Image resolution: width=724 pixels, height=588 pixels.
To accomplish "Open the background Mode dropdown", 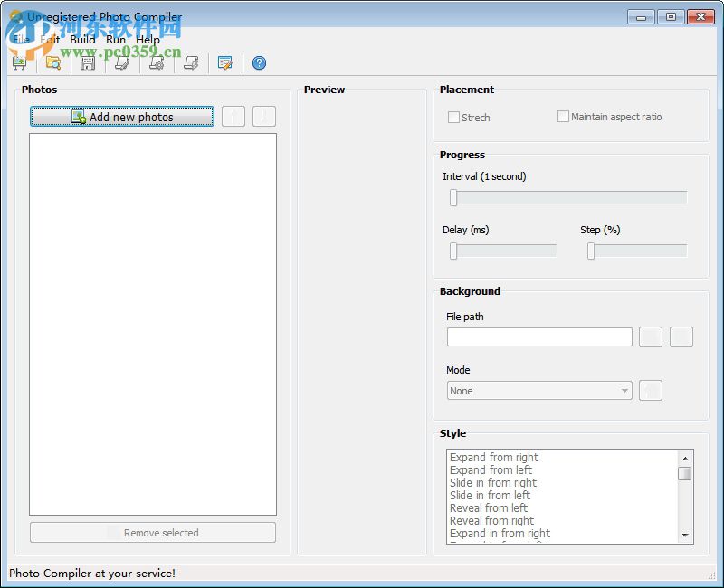I will tap(539, 391).
